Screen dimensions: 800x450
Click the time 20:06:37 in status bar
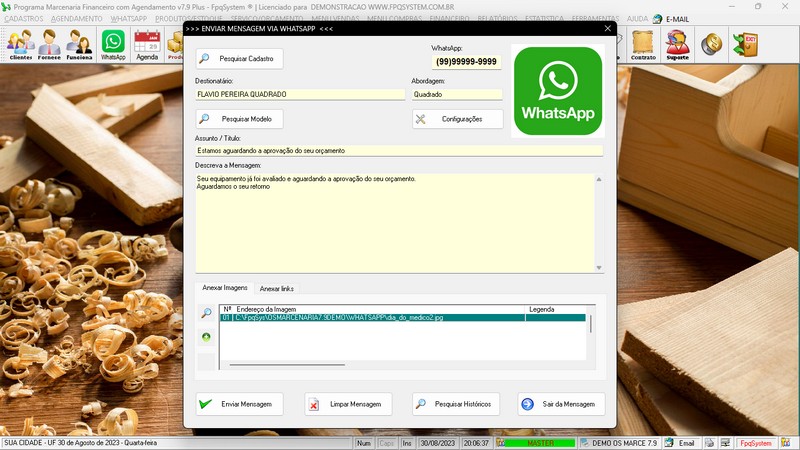(476, 443)
